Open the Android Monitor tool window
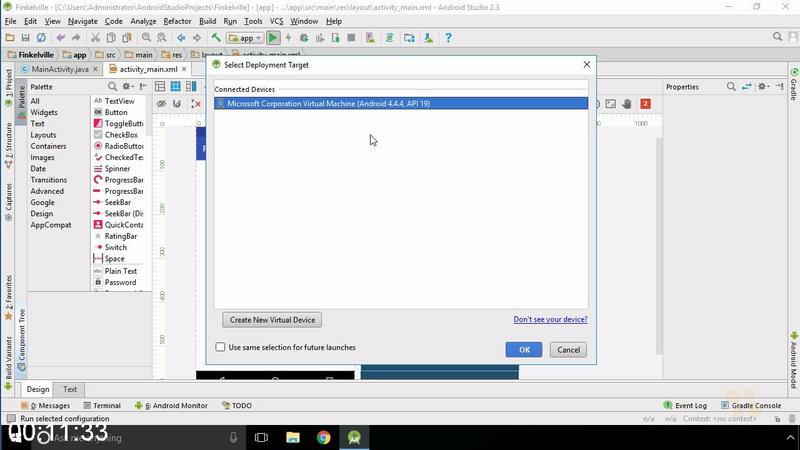800x450 pixels. pyautogui.click(x=171, y=406)
